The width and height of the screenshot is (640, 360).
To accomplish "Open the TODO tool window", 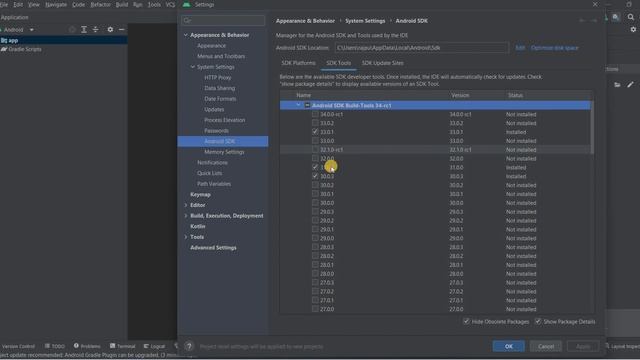I will 55,346.
